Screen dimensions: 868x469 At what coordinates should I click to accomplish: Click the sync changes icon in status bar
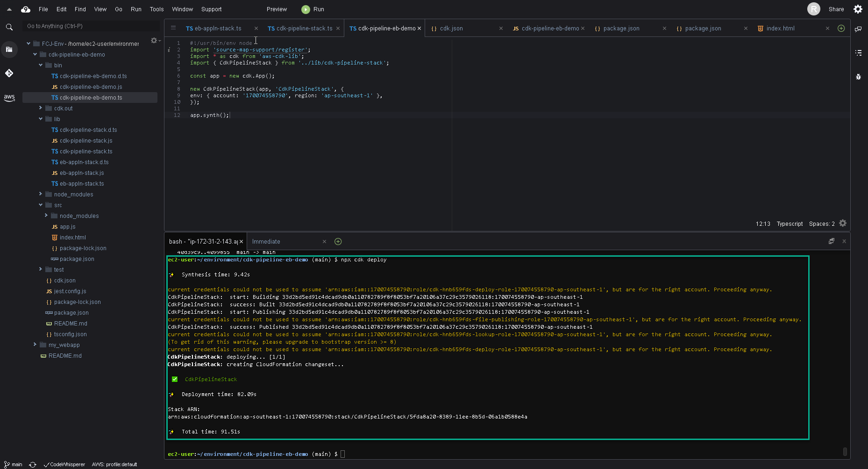[x=33, y=464]
